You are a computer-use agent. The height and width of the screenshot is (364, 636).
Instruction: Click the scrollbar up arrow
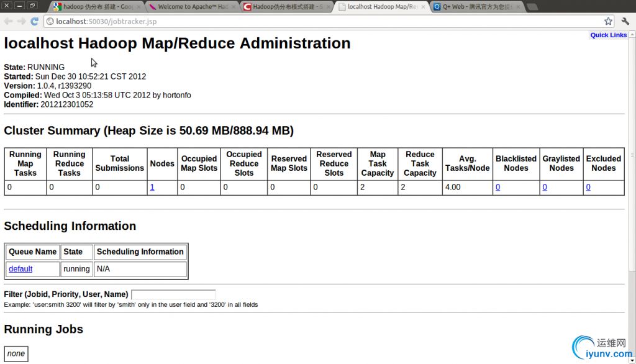[x=632, y=35]
